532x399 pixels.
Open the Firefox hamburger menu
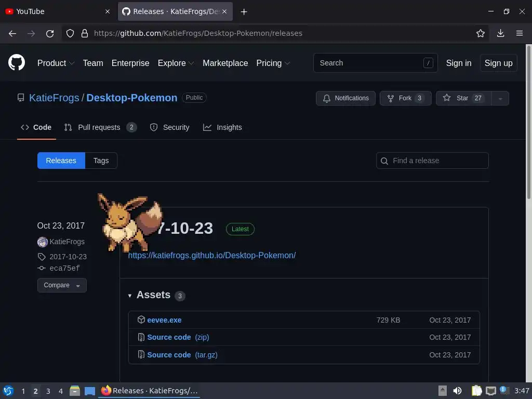(x=520, y=33)
